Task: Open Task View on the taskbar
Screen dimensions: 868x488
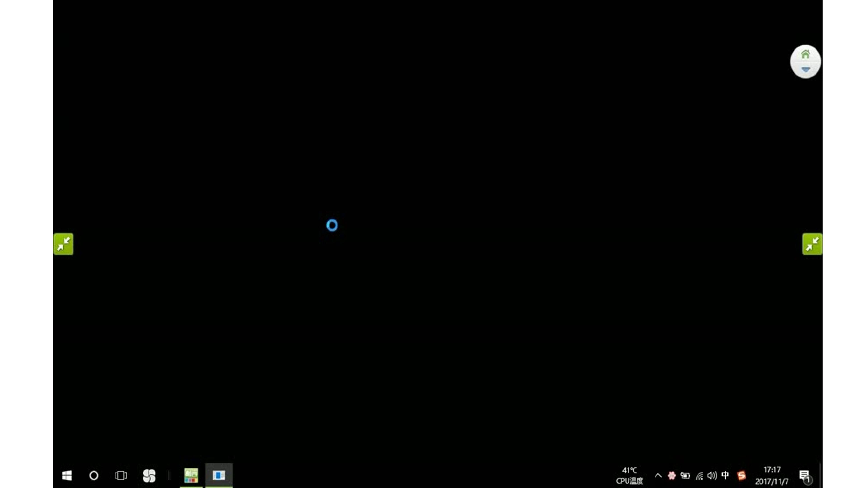Action: (121, 475)
